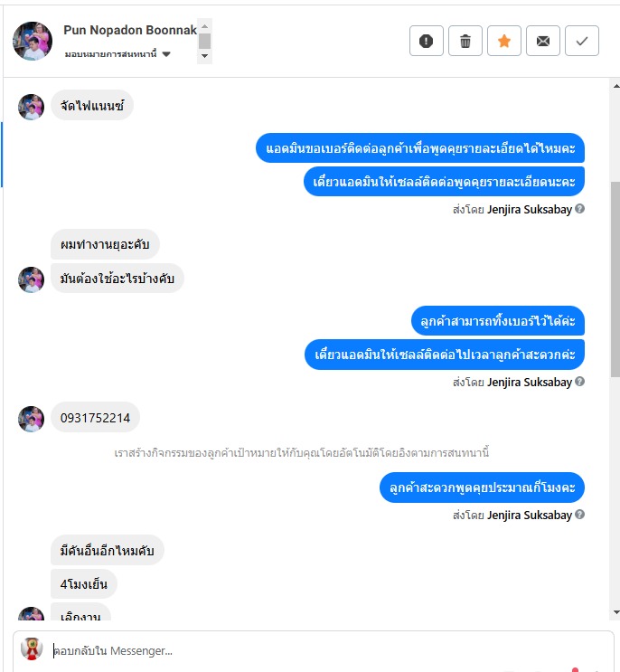
Task: Toggle the orange follow-up star
Action: click(504, 41)
